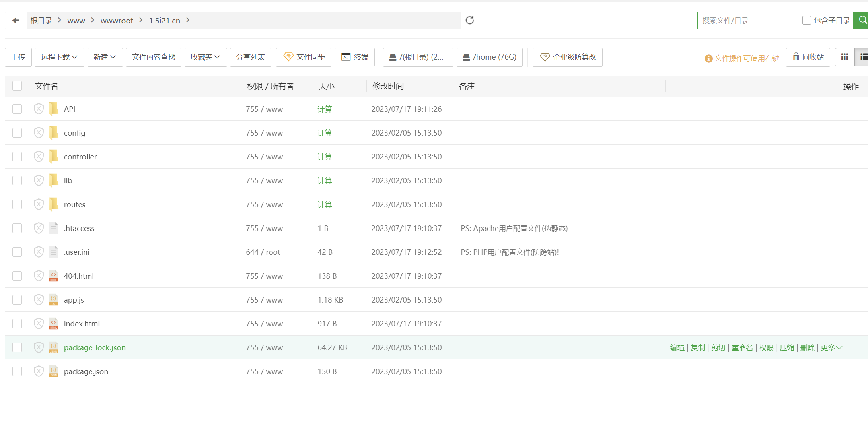Toggle the select-all files checkbox
Image resolution: width=868 pixels, height=423 pixels.
(17, 86)
